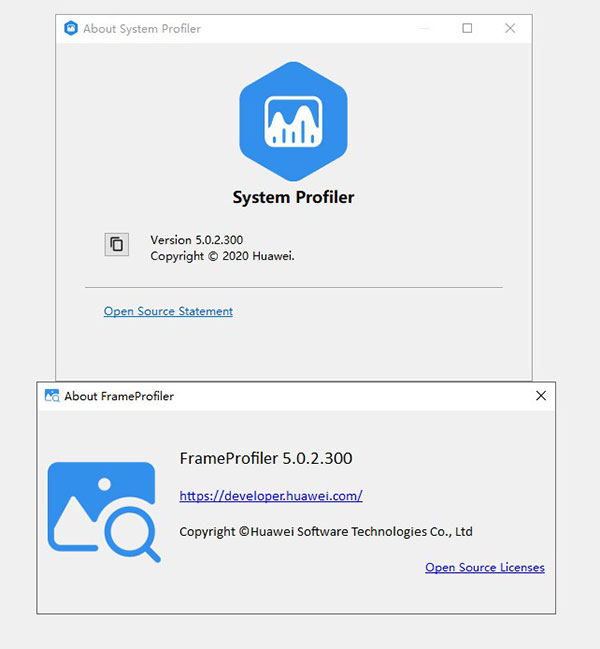This screenshot has height=649, width=600.
Task: Click the 'FrameProfiler 5.0.2.300' text
Action: [266, 458]
